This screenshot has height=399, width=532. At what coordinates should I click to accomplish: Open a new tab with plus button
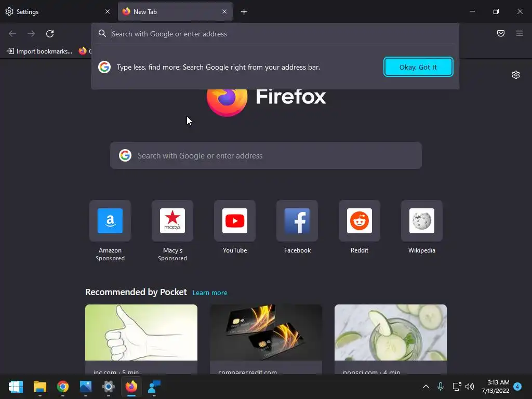coord(244,12)
